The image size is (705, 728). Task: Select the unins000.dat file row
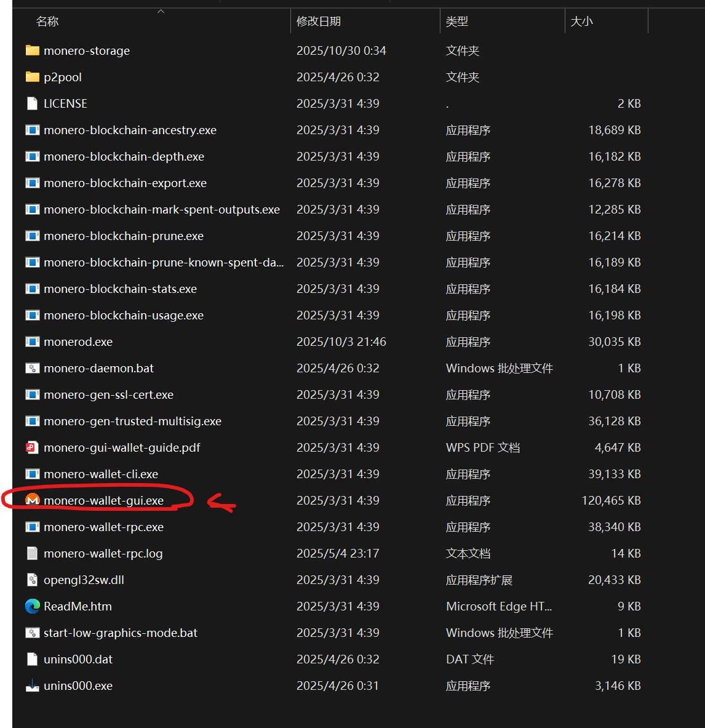[x=78, y=659]
